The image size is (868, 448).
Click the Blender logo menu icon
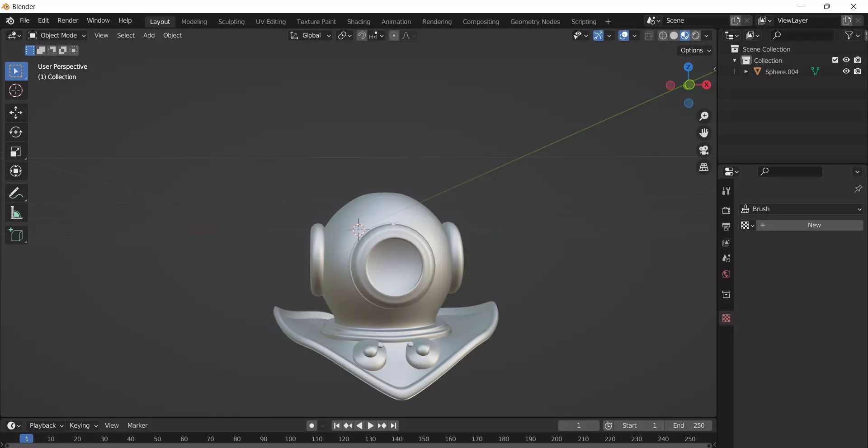[x=10, y=21]
